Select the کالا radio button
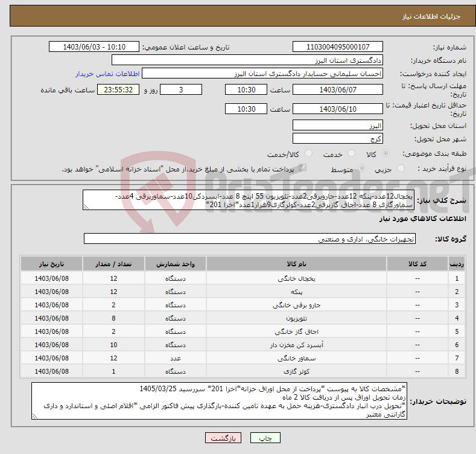The height and width of the screenshot is (454, 476). click(386, 153)
